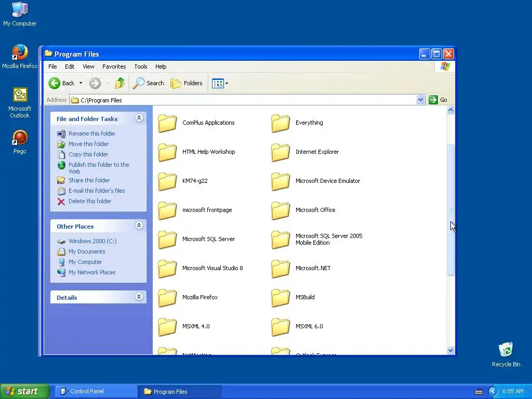Open the Edit menu
Viewport: 532px width, 399px height.
70,66
